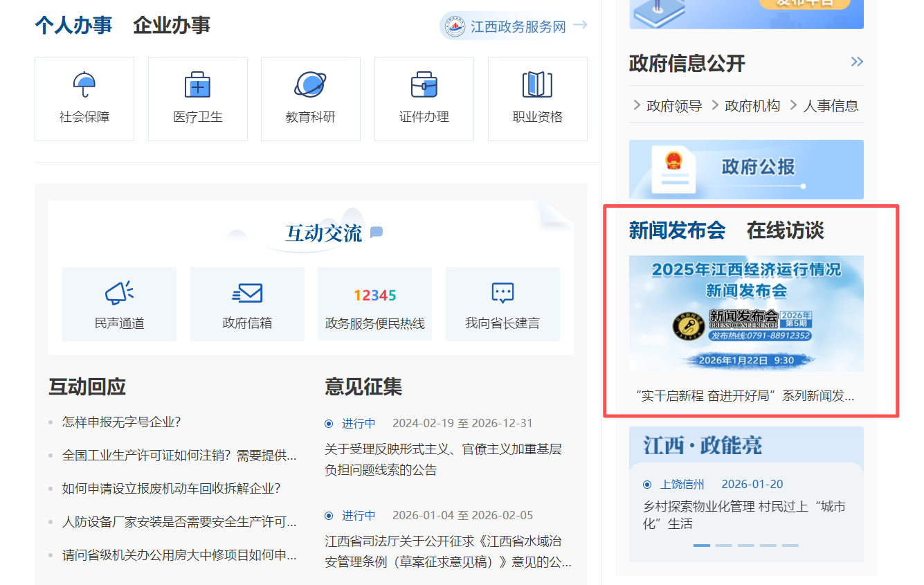Select the 12345 政务服务便民热线 icon
The width and height of the screenshot is (924, 585).
pyautogui.click(x=374, y=296)
